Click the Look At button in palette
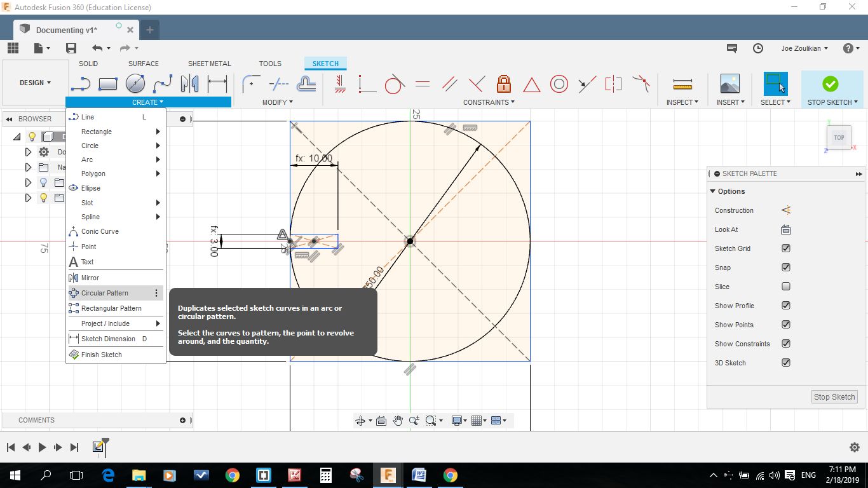Image resolution: width=868 pixels, height=488 pixels. click(786, 229)
